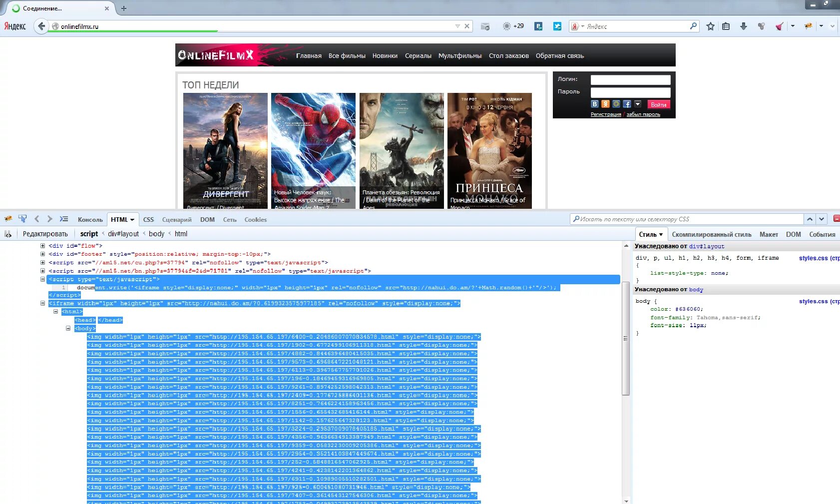Open Мультфильмы in site menu
The height and width of the screenshot is (504, 840).
tap(460, 56)
